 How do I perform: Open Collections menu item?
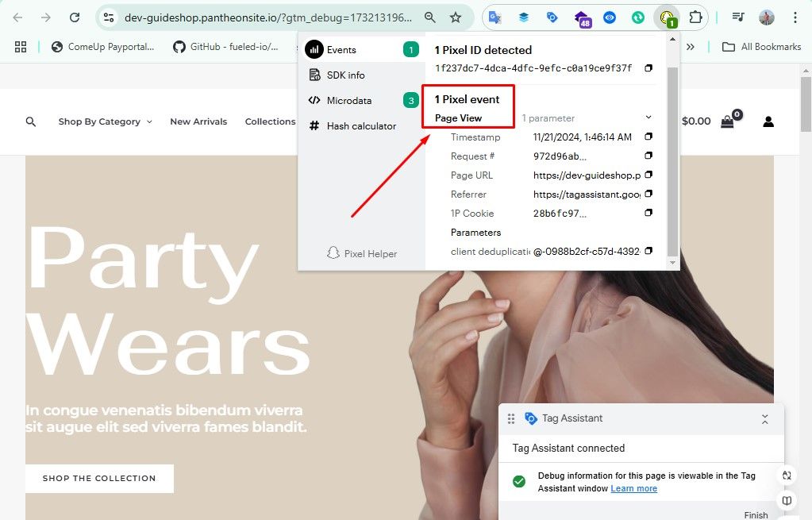(271, 121)
